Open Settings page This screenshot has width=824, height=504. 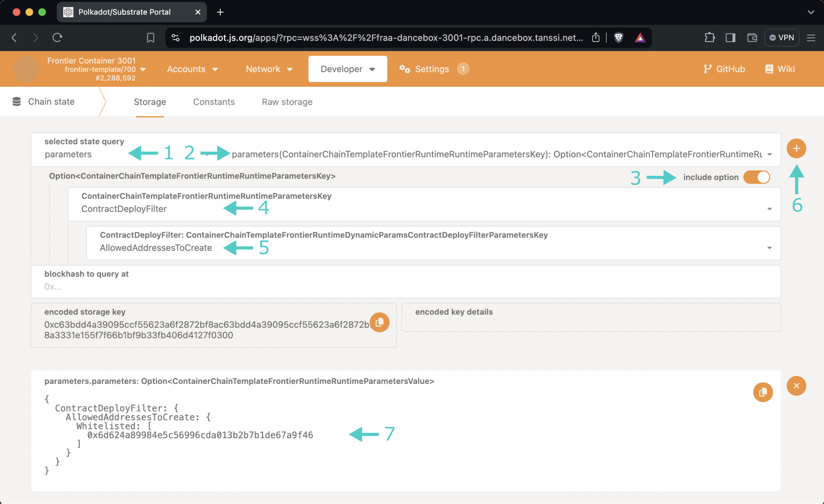pos(434,69)
